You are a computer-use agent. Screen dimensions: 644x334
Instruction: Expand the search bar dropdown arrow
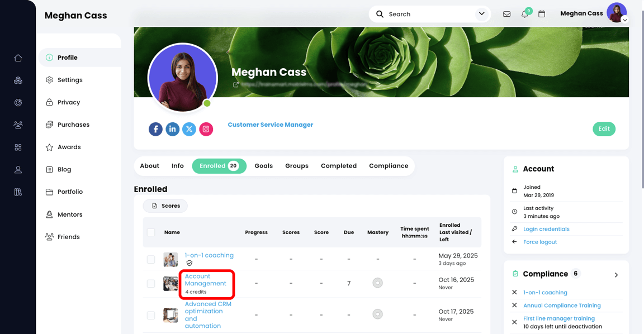click(482, 13)
